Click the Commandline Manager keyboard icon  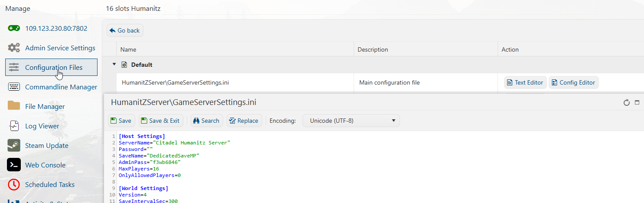click(x=14, y=87)
